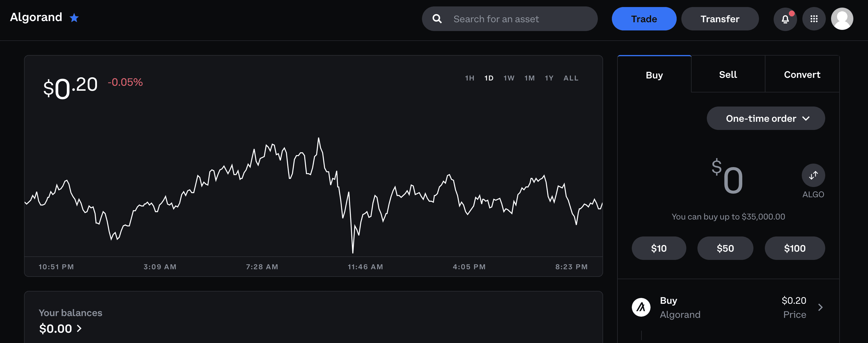Click the 3:09 AM axis label
868x343 pixels.
pyautogui.click(x=160, y=267)
